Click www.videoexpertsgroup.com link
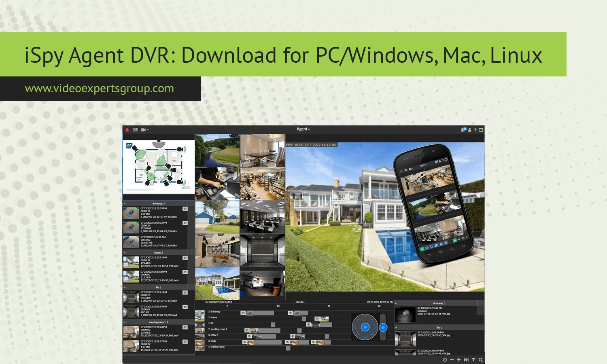 100,88
